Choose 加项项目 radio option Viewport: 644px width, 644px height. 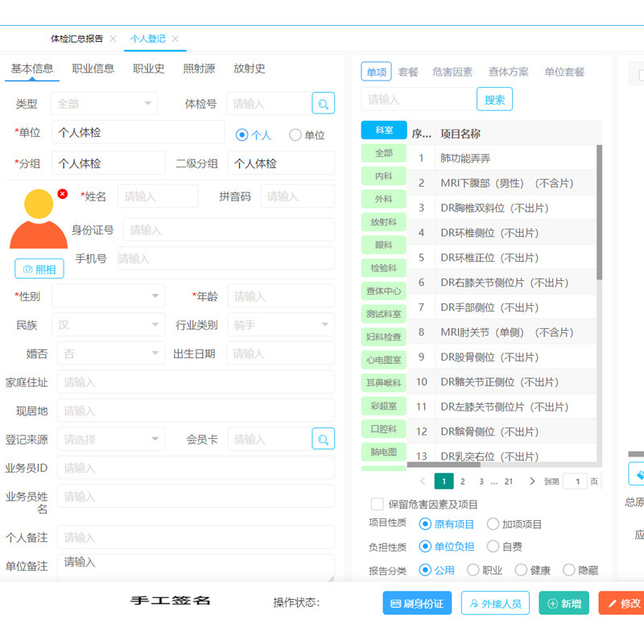coord(493,524)
